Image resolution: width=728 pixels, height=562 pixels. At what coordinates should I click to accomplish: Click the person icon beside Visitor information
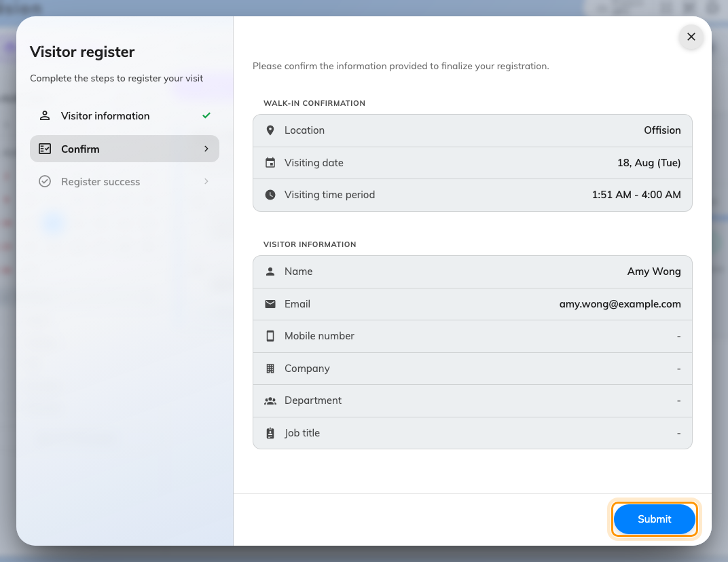[45, 115]
